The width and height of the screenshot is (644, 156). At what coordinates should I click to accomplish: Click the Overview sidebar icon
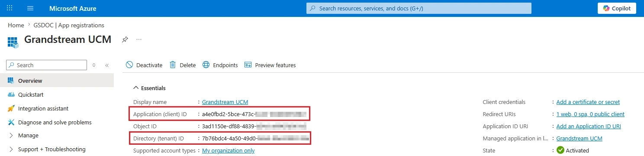[x=11, y=81]
